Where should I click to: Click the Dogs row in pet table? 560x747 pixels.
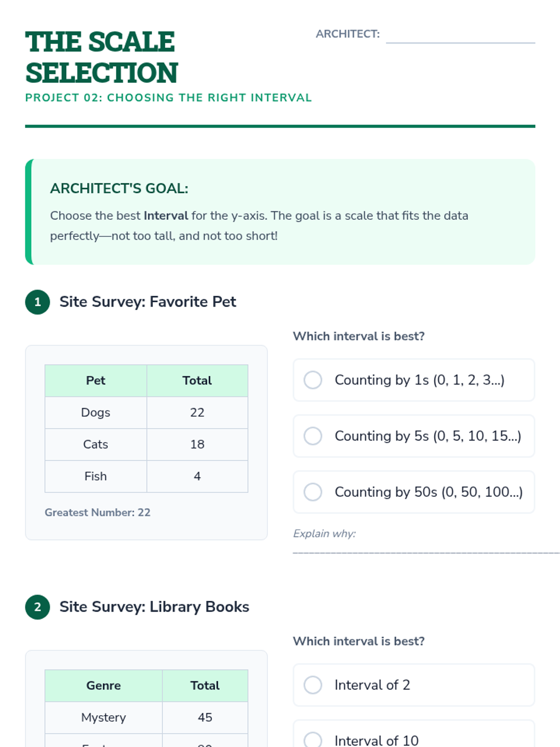click(x=96, y=412)
